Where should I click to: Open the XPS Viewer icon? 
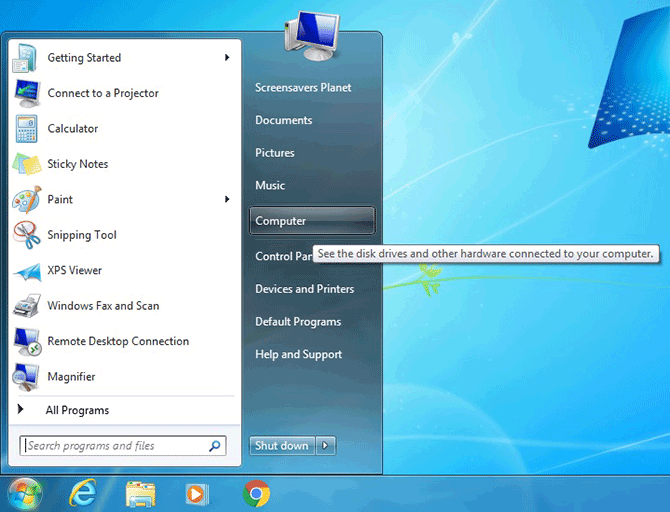28,271
